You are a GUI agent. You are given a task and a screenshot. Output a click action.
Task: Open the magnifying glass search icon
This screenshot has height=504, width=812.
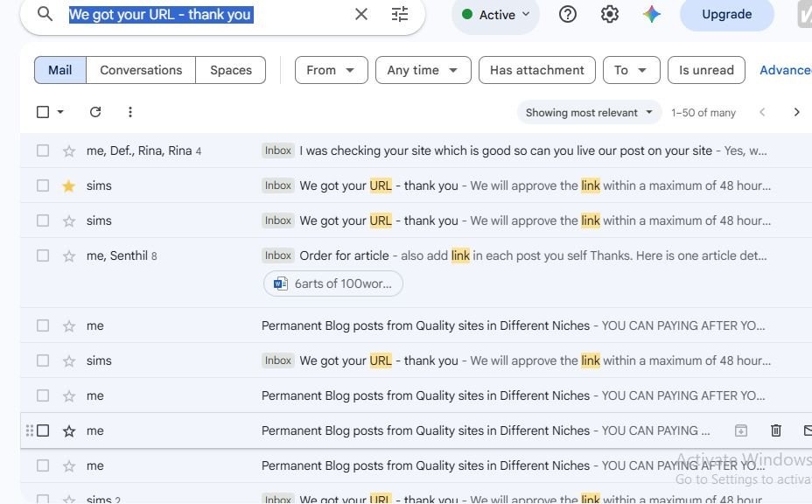point(45,14)
